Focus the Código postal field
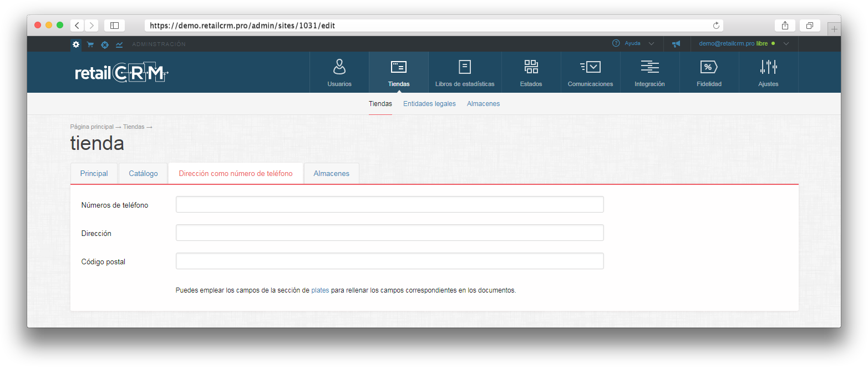Image resolution: width=868 pixels, height=367 pixels. pos(389,261)
